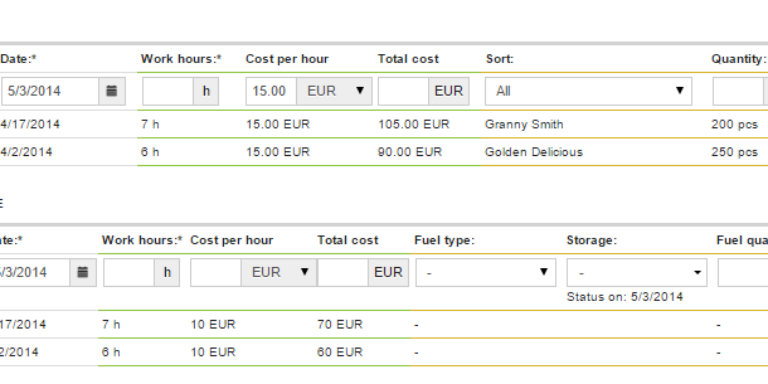
Task: Open calendar picker in lower section date field
Action: 83,272
